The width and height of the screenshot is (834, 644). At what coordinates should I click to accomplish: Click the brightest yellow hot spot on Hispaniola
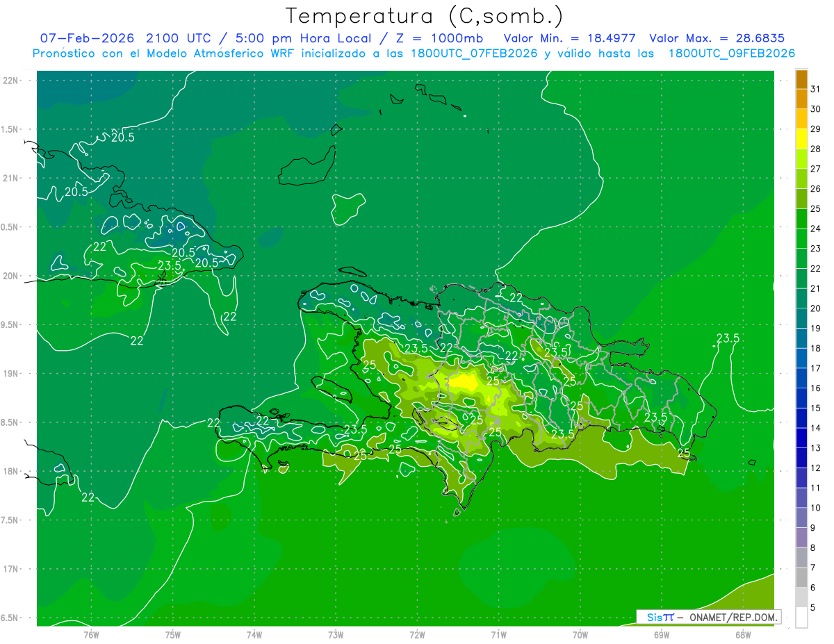tap(464, 382)
